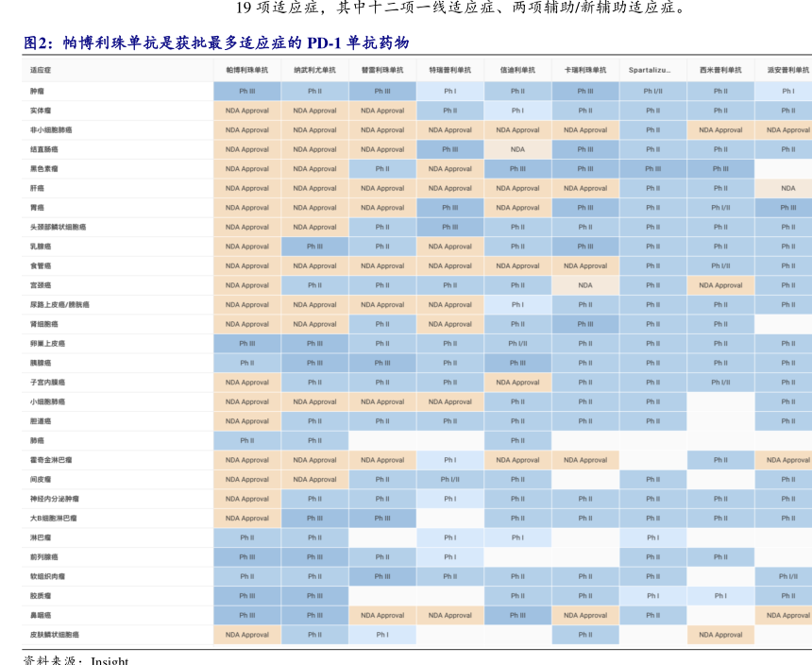Click the 黑色素瘤 row label
Viewport: 812px width, 665px height.
point(43,169)
